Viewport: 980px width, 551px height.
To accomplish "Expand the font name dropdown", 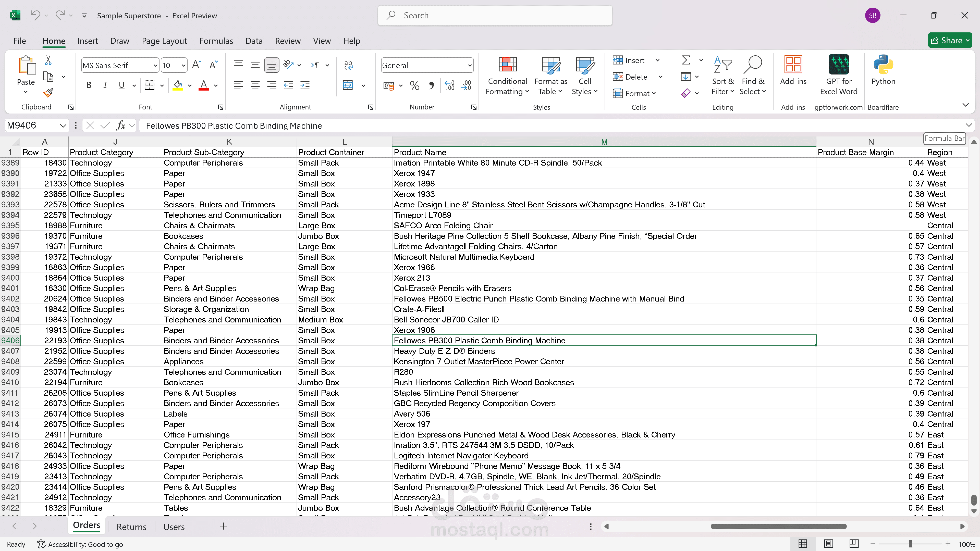I will coord(155,65).
